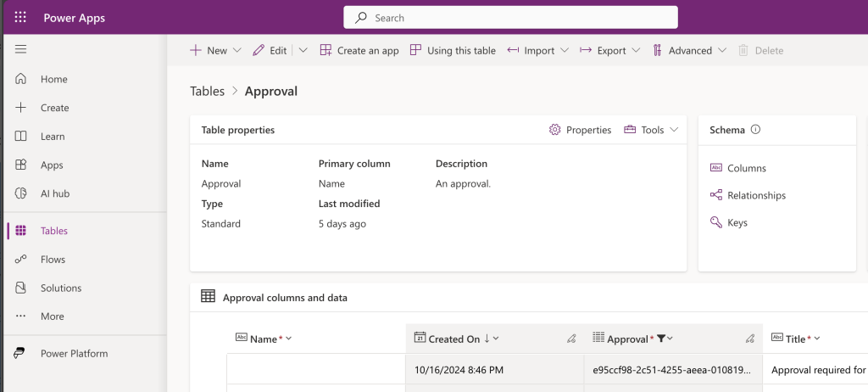Image resolution: width=868 pixels, height=392 pixels.
Task: Expand the Name column header chevron
Action: (288, 339)
